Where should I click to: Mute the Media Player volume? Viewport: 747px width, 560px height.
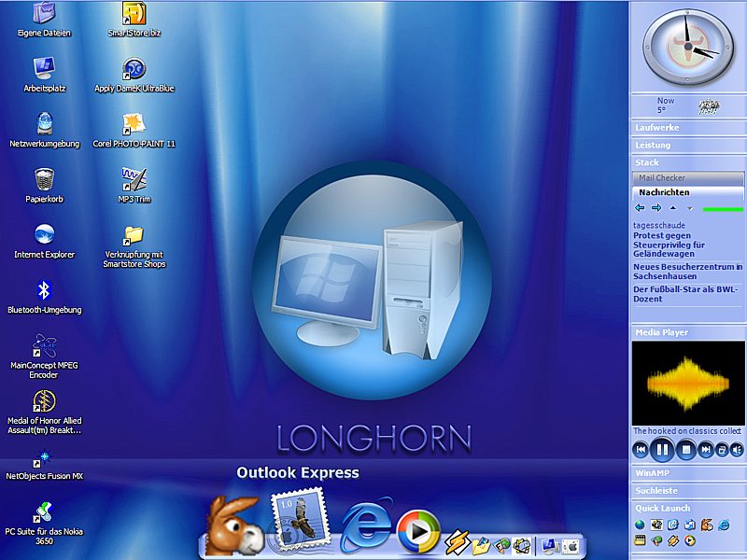[x=737, y=450]
